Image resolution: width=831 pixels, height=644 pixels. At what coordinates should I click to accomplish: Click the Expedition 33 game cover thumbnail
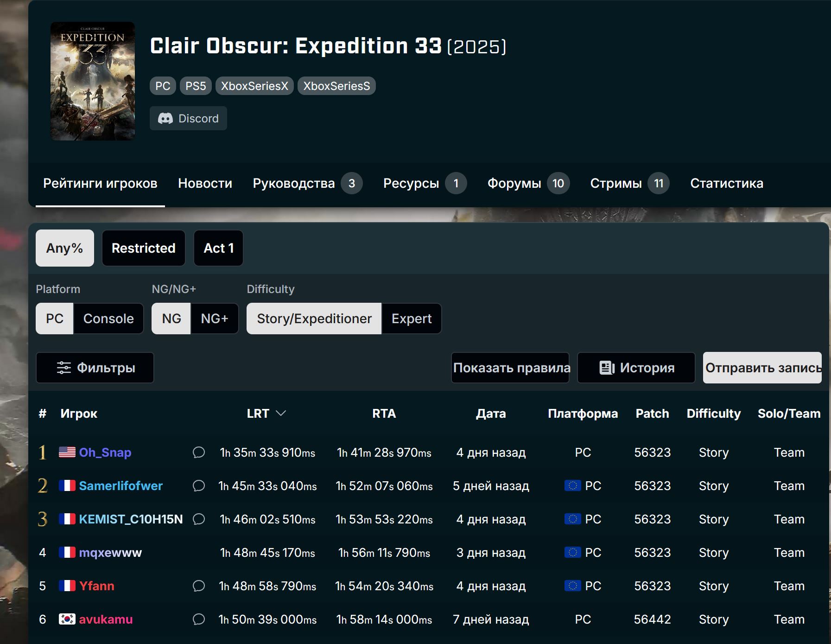(93, 81)
